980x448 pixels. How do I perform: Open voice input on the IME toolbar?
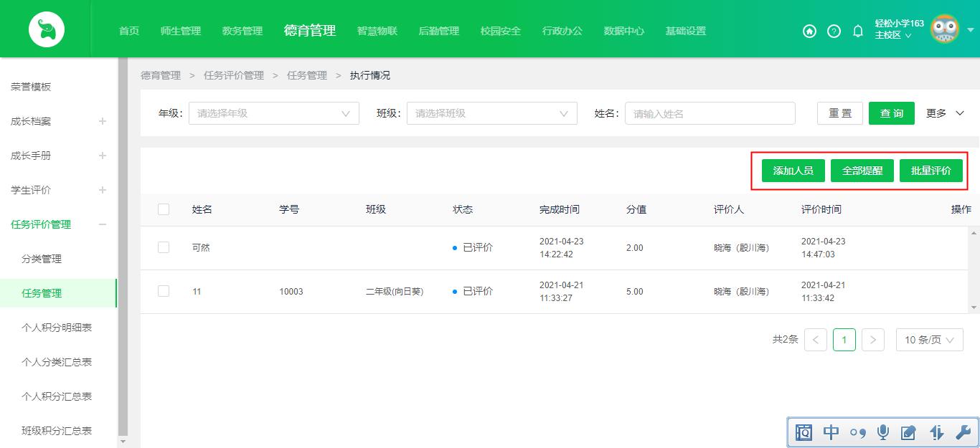pos(882,432)
